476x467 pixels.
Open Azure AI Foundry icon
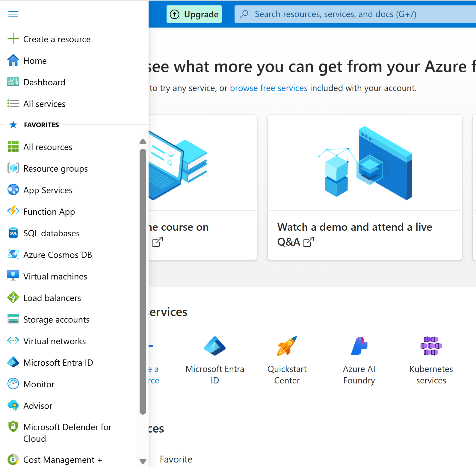click(x=359, y=346)
